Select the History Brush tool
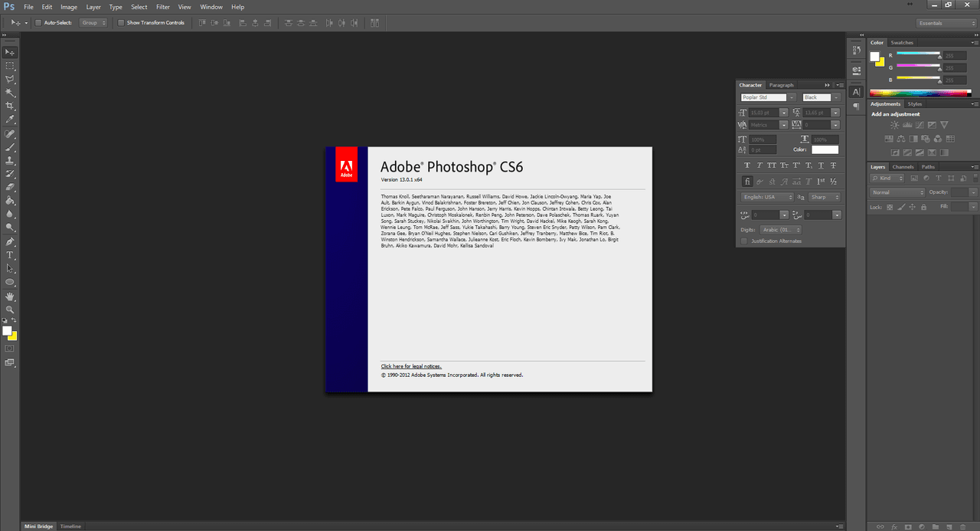This screenshot has height=531, width=980. [x=10, y=174]
